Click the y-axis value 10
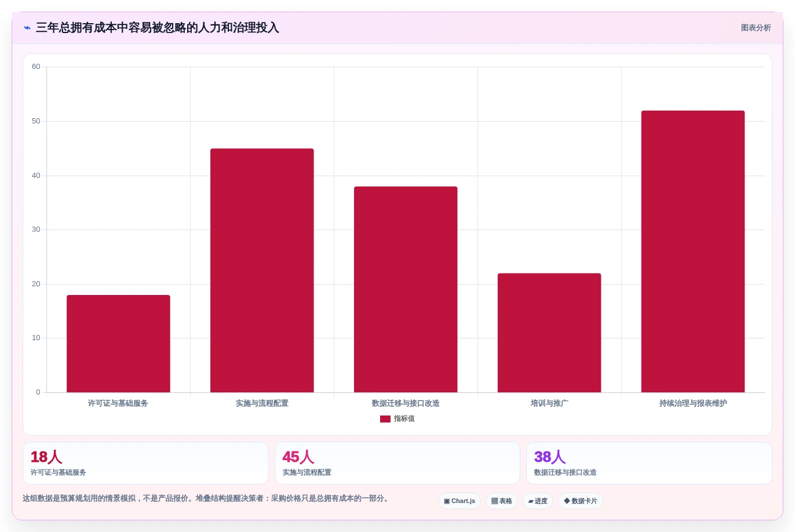Viewport: 795px width, 532px height. (36, 338)
